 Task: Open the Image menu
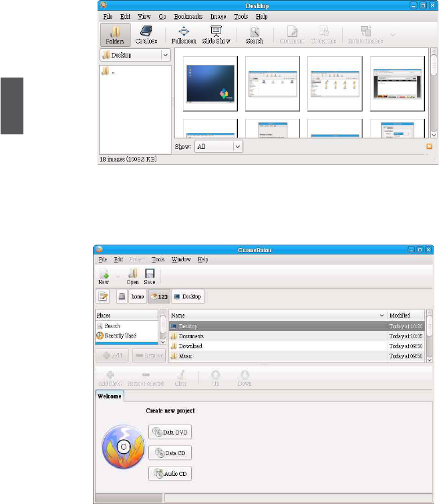click(x=218, y=17)
